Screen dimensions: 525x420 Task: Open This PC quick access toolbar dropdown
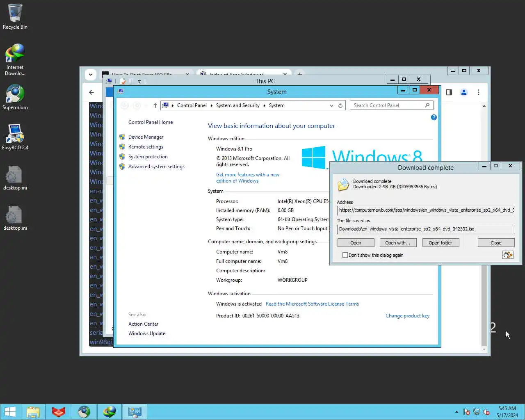click(139, 81)
